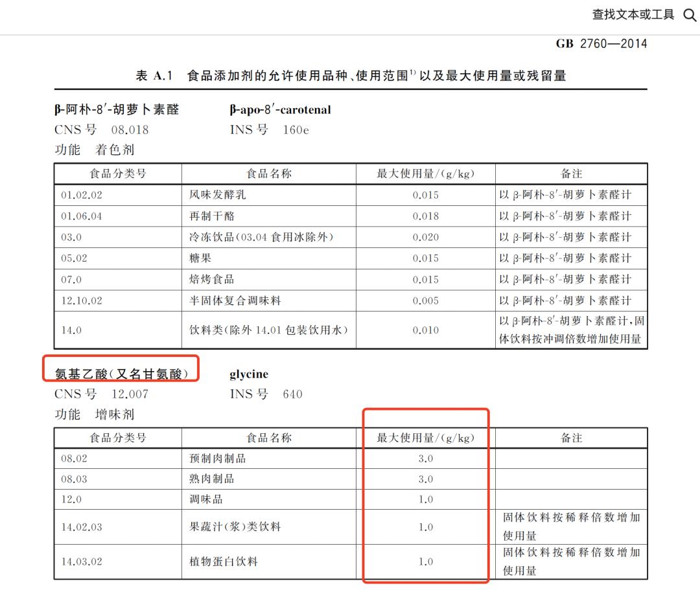
Task: Click the highlighted 氨基乙酸(又名甘氨酸) heading
Action: 121,374
